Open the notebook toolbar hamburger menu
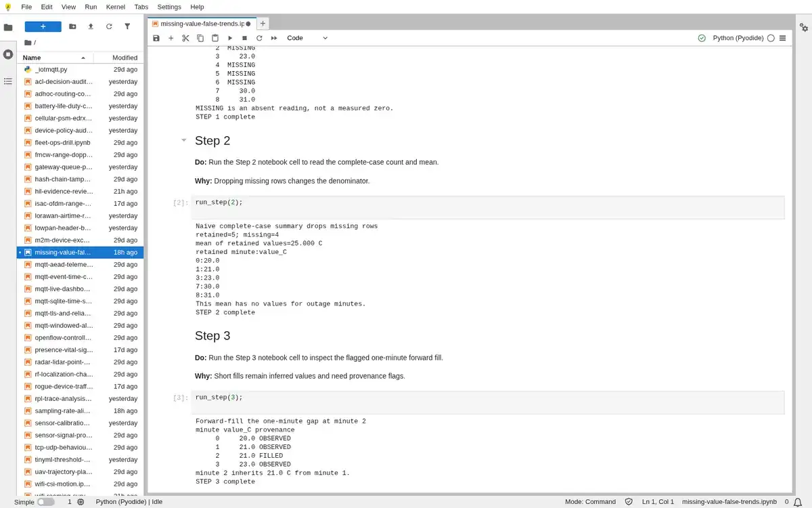This screenshot has width=812, height=508. click(783, 38)
